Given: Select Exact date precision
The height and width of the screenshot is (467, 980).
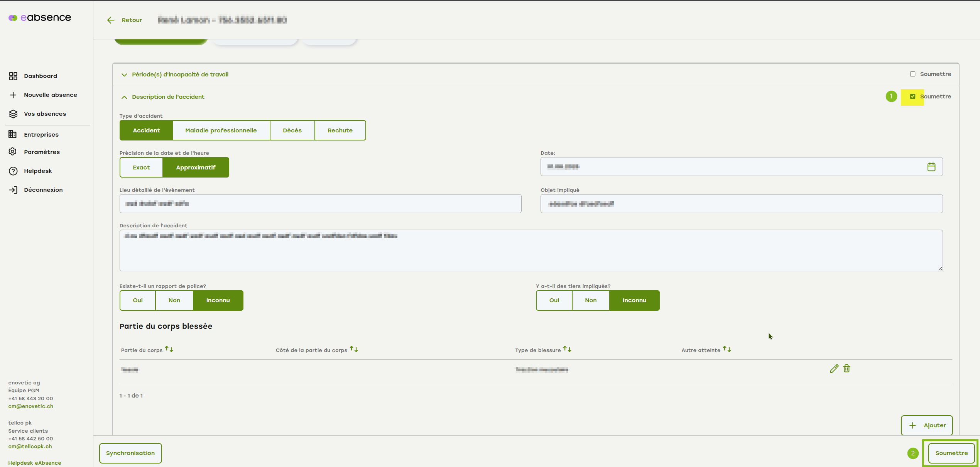Looking at the screenshot, I should point(141,168).
